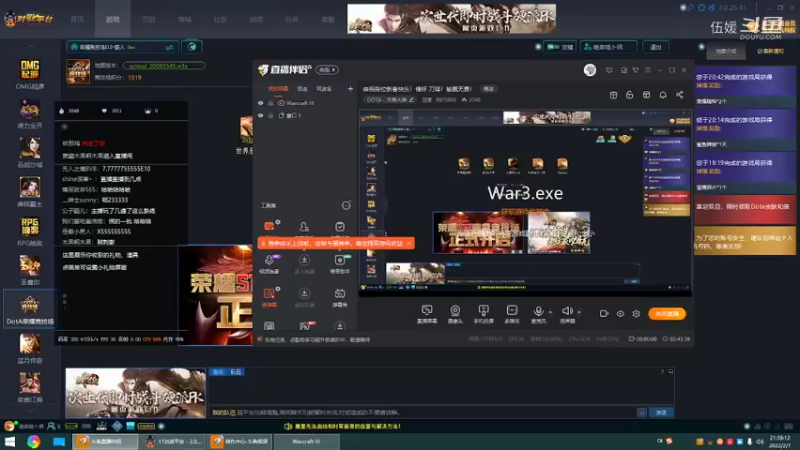Open the 社区 tab in the top navigation

point(220,19)
